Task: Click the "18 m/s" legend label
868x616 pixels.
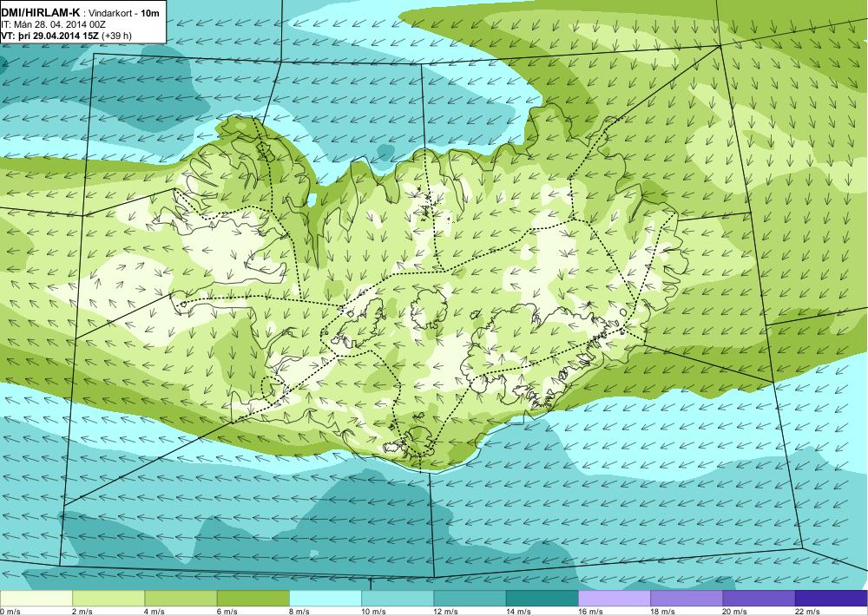Action: (662, 612)
